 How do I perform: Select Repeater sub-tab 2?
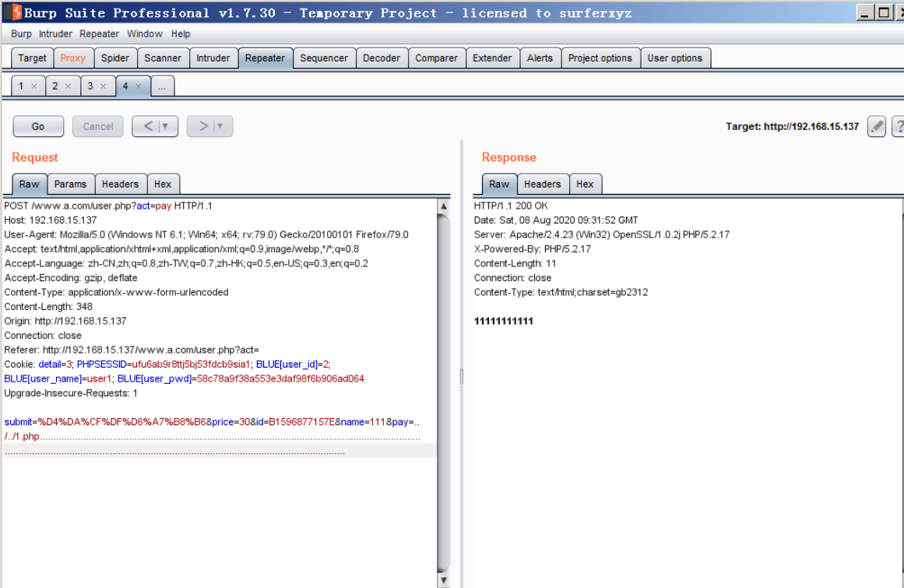[x=55, y=86]
